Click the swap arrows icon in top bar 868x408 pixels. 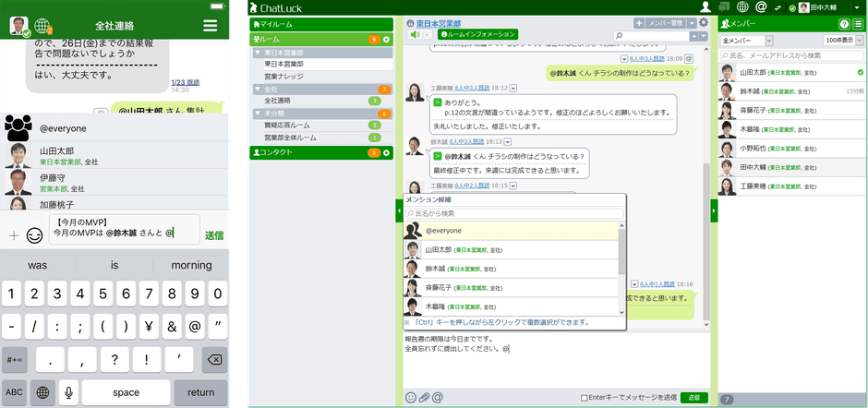778,7
